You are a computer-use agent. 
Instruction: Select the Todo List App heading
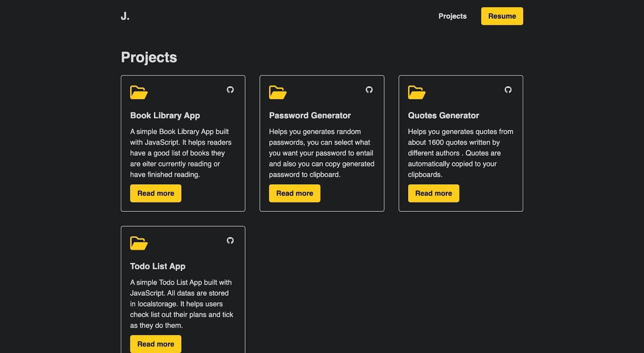[x=158, y=266]
